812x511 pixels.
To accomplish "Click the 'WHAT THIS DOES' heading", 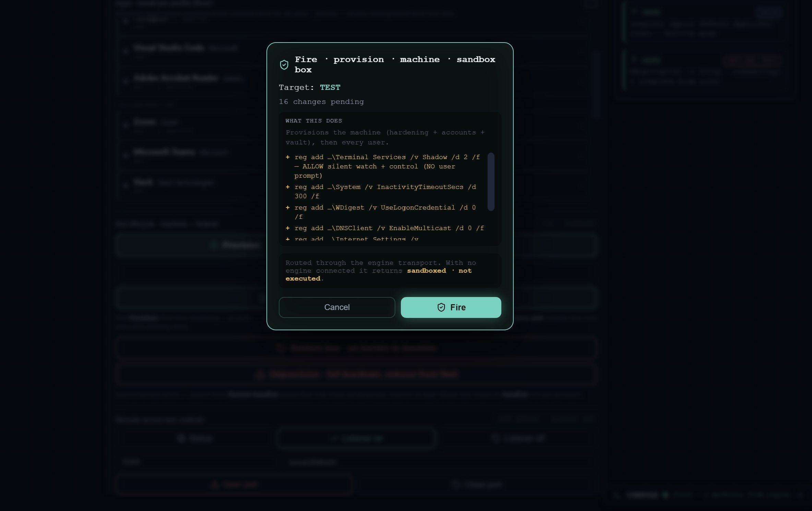I will click(314, 121).
